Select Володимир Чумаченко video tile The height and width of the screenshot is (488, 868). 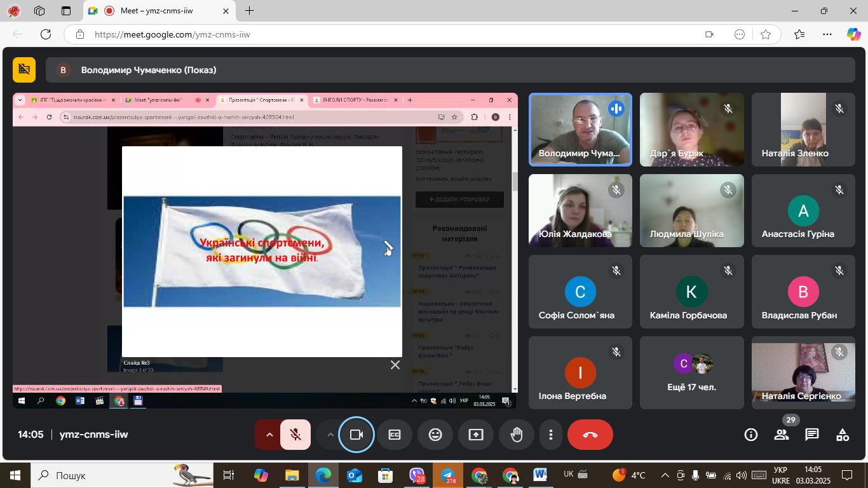point(580,130)
